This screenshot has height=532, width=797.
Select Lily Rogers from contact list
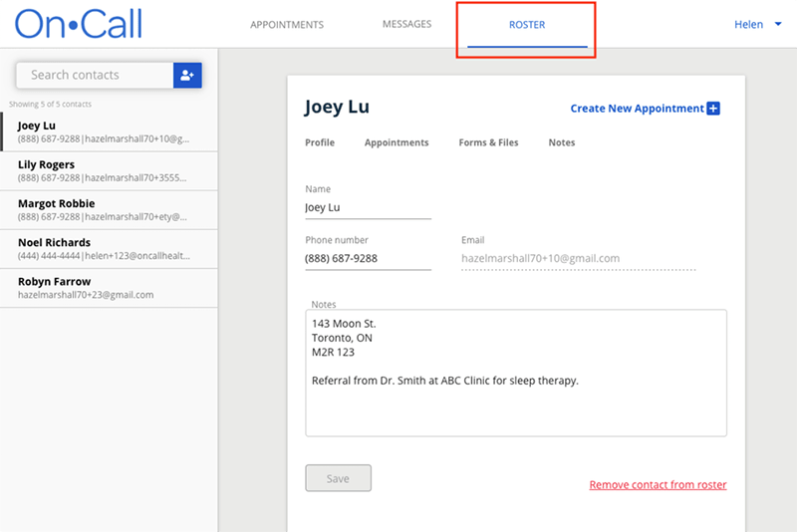coord(108,171)
